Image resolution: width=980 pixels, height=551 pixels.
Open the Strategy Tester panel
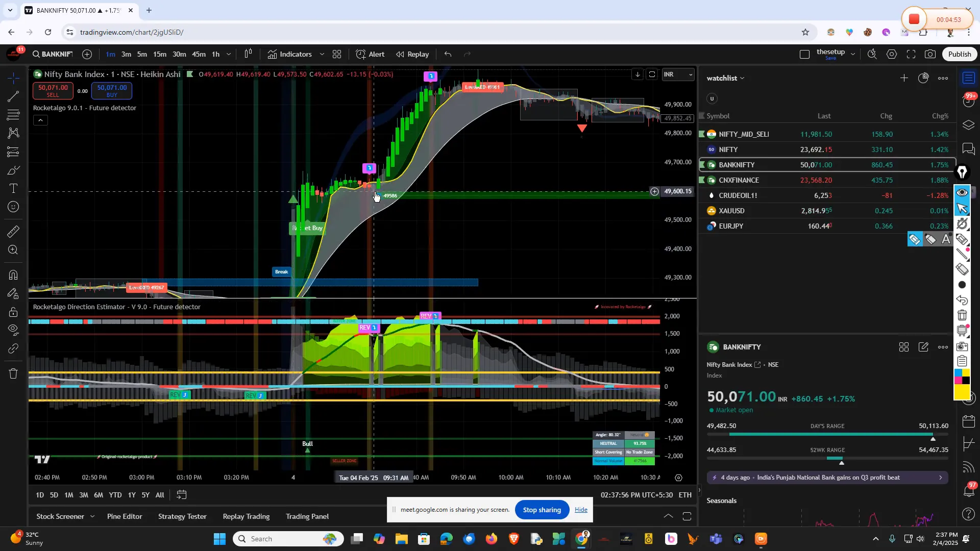click(182, 516)
